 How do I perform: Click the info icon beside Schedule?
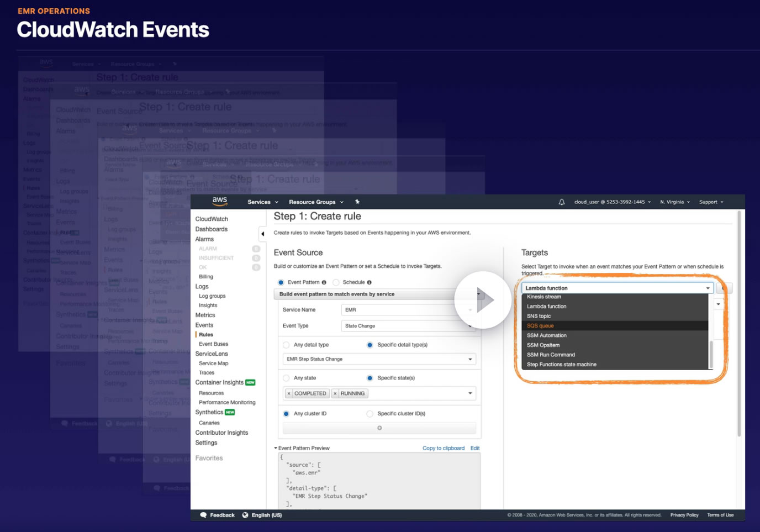(370, 282)
